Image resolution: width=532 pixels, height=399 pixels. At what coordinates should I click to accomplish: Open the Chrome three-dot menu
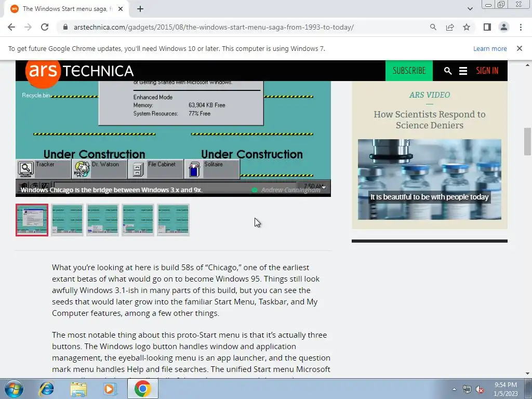[x=521, y=27]
